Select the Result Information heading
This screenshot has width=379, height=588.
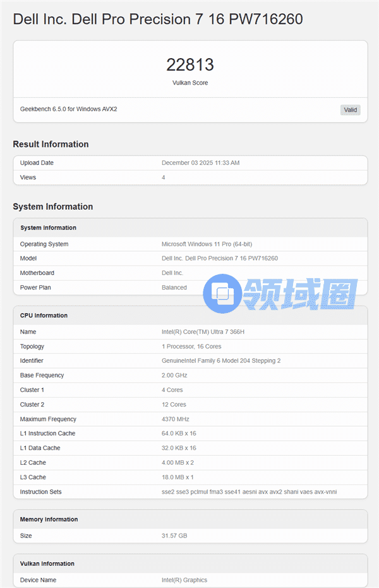(51, 144)
